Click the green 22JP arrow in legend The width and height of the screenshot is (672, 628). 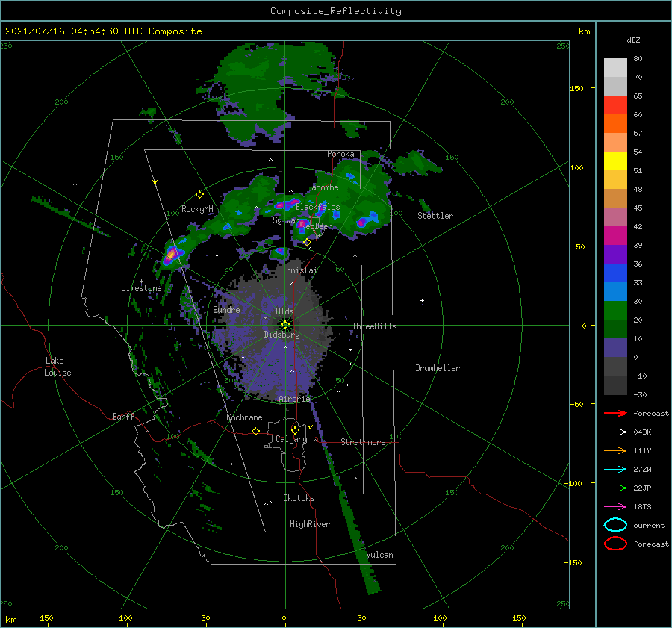coord(615,488)
